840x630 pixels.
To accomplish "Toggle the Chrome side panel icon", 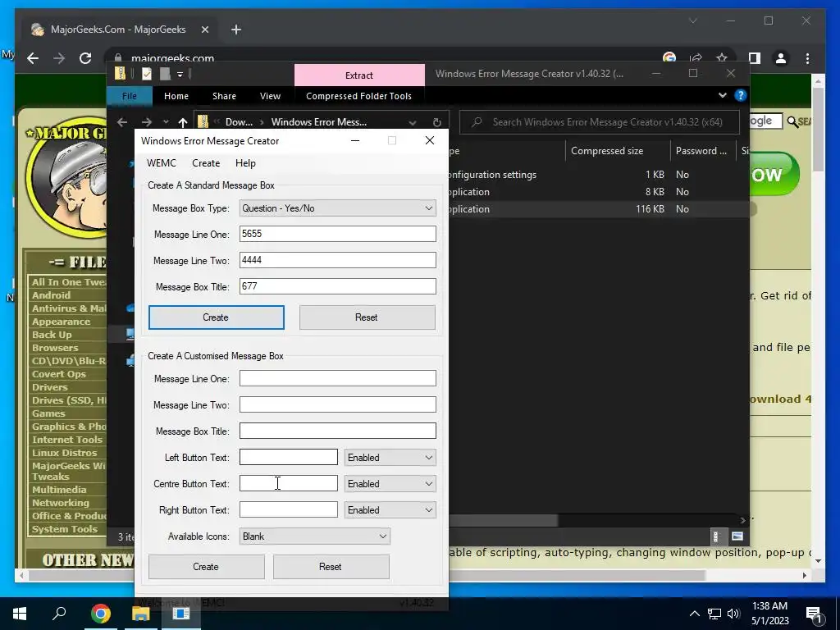I will coord(755,58).
